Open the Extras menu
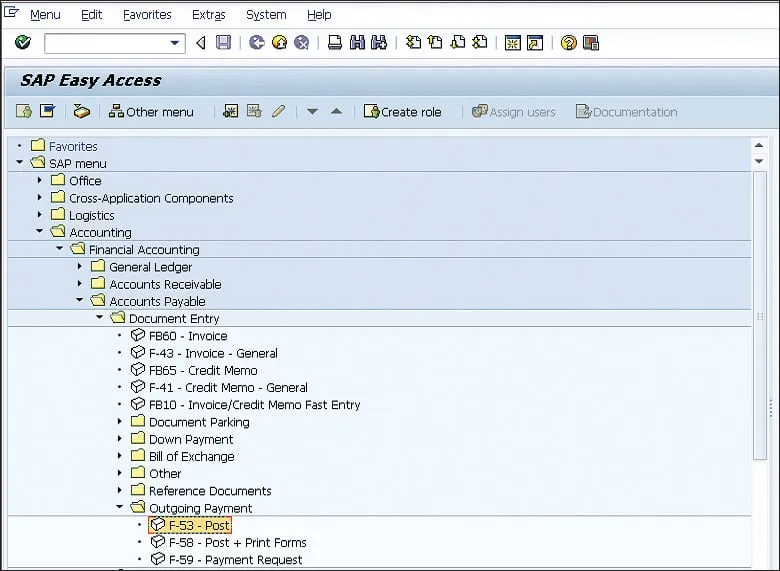This screenshot has width=780, height=571. click(208, 15)
